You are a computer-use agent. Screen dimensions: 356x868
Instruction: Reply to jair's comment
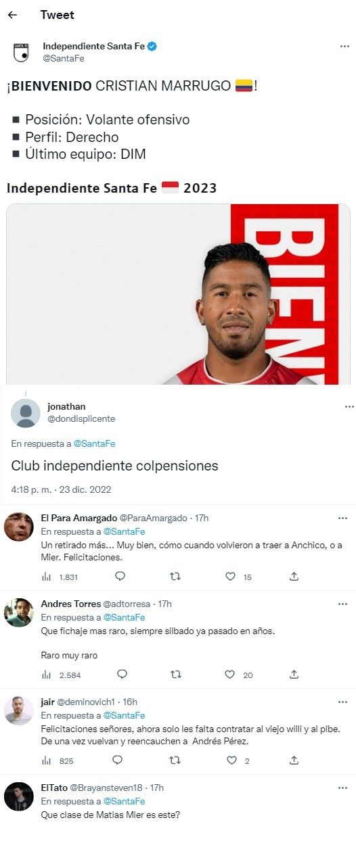coord(117,761)
